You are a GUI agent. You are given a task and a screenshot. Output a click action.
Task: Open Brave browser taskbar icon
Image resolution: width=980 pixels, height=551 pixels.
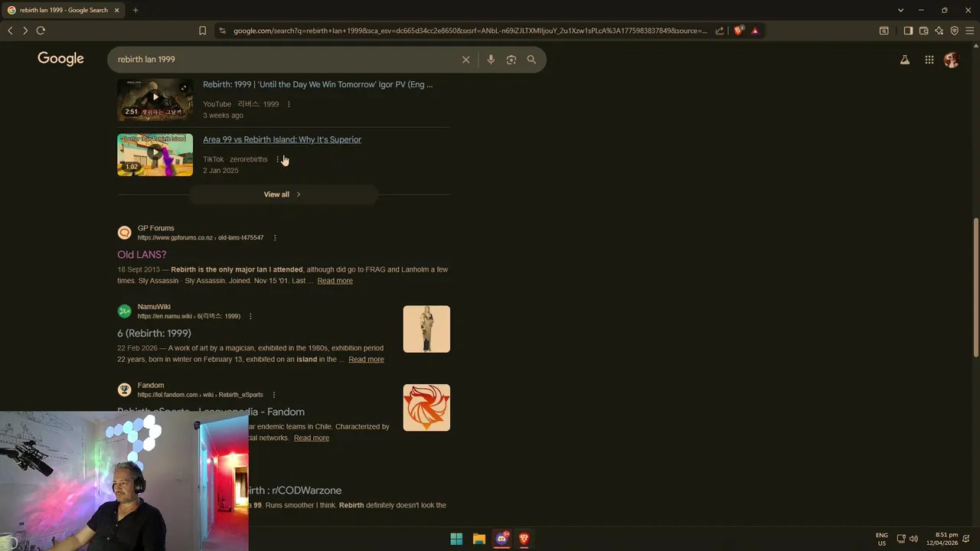(x=524, y=539)
